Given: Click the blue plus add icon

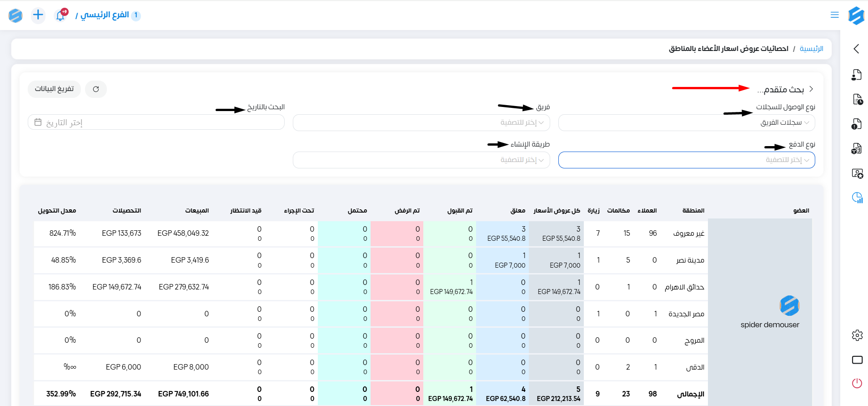Looking at the screenshot, I should 38,15.
